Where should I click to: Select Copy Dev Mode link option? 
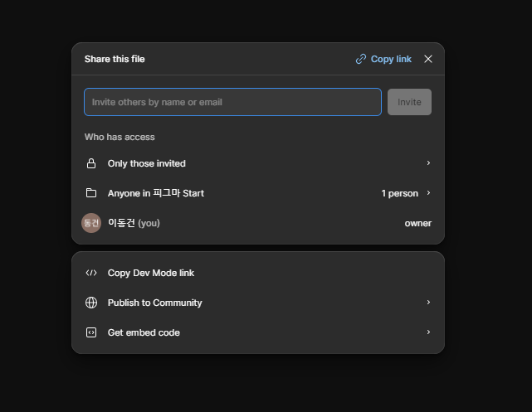pyautogui.click(x=151, y=273)
